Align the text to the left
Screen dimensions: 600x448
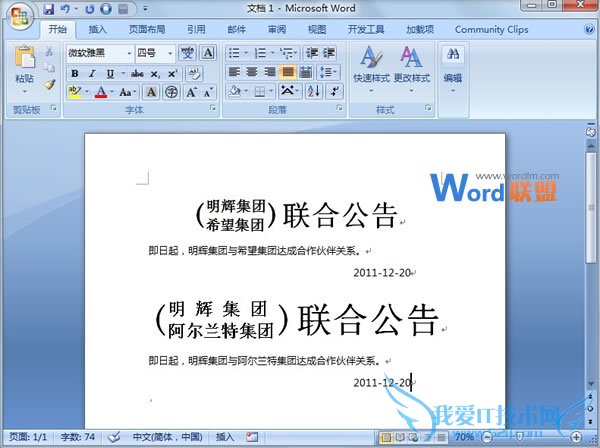(x=234, y=72)
